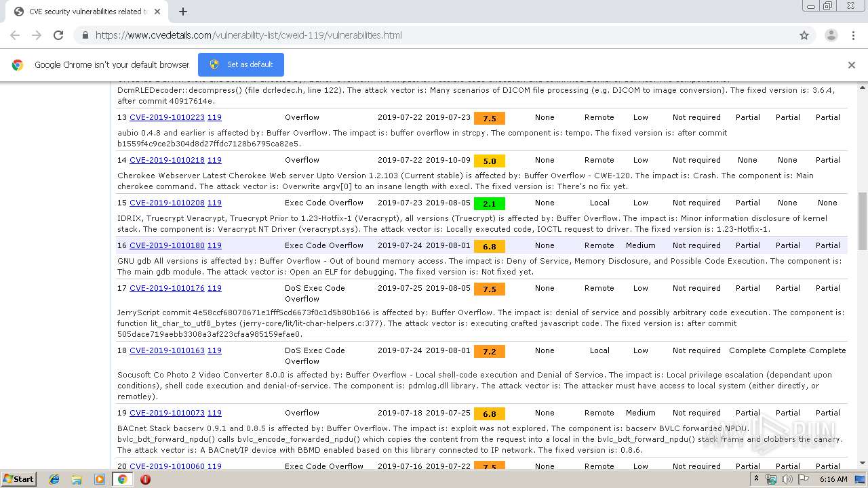
Task: Click publish date 2019-07-25 of CVE-2019-1010176
Action: coord(400,288)
